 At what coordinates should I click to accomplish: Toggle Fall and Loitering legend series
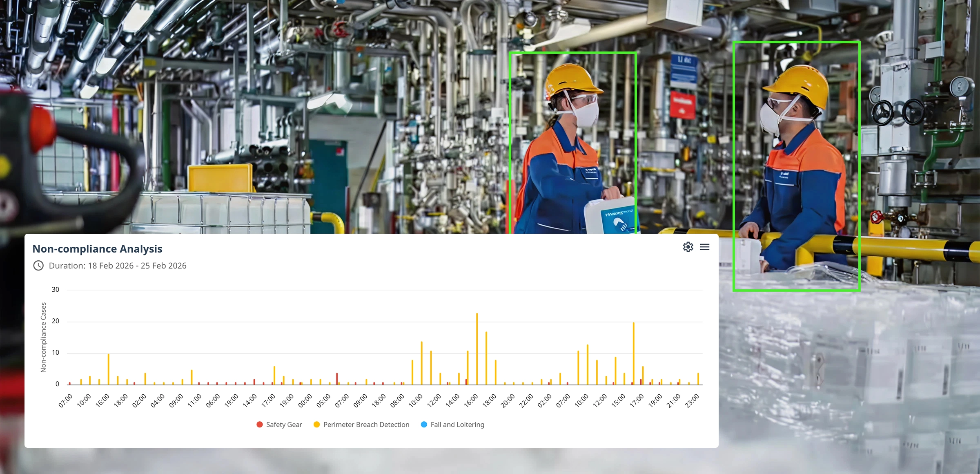point(457,425)
